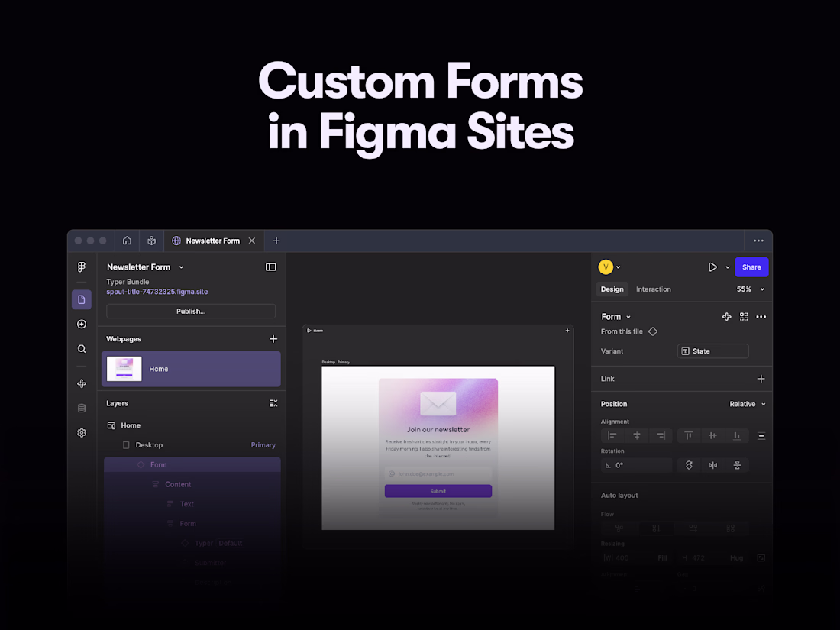840x630 pixels.
Task: Rotate 90 degrees icon in Rotation row
Action: (x=689, y=466)
